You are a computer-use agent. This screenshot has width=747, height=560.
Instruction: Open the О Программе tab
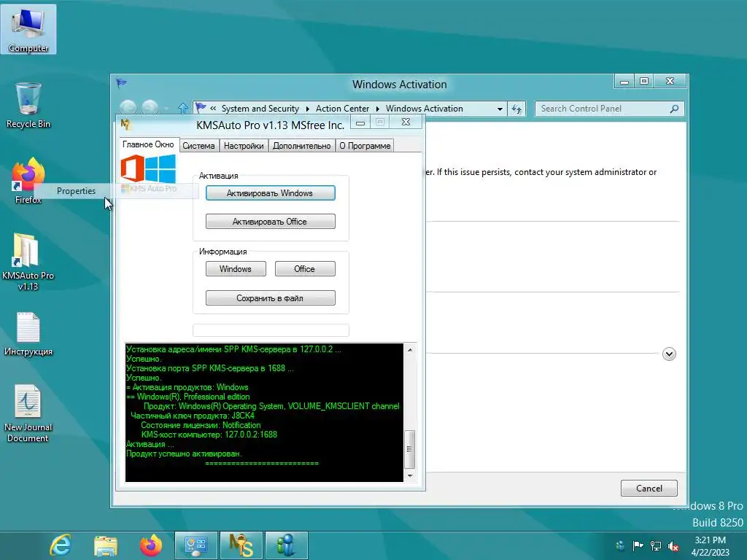pyautogui.click(x=365, y=146)
